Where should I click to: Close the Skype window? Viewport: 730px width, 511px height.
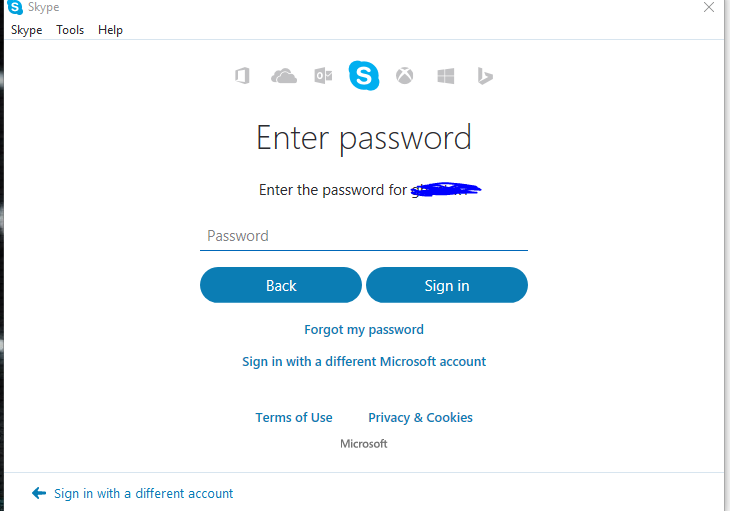point(709,7)
